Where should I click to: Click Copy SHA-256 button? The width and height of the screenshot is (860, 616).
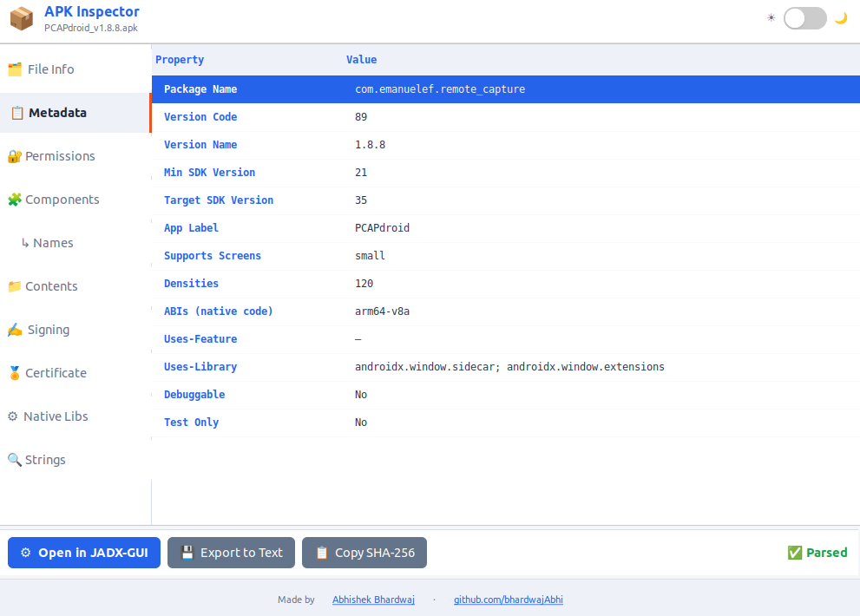point(364,553)
